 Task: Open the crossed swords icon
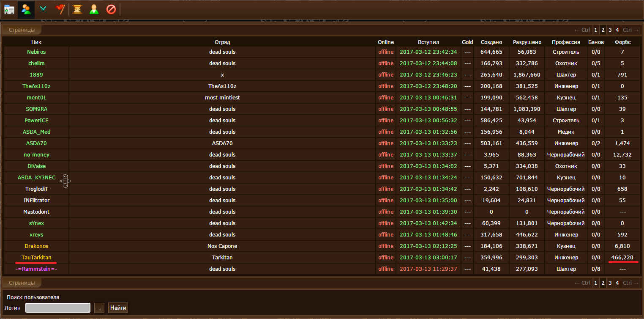[x=43, y=9]
